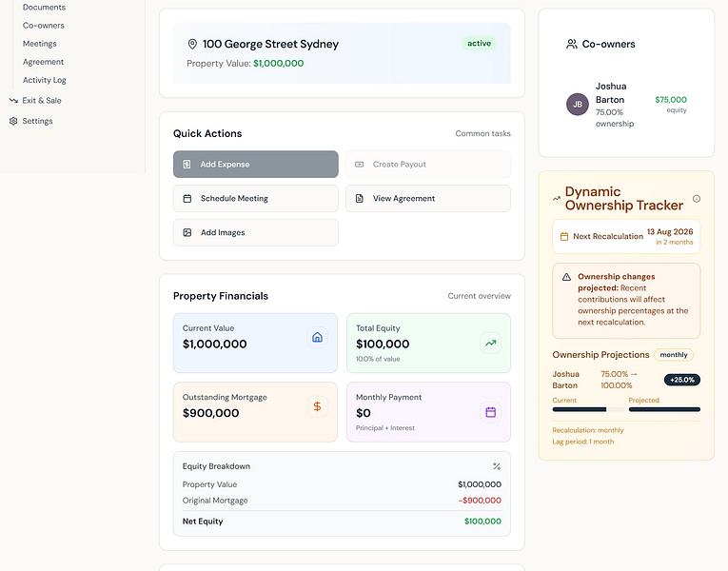This screenshot has width=728, height=571.
Task: Click the Principal + Interest caption
Action: 384,428
